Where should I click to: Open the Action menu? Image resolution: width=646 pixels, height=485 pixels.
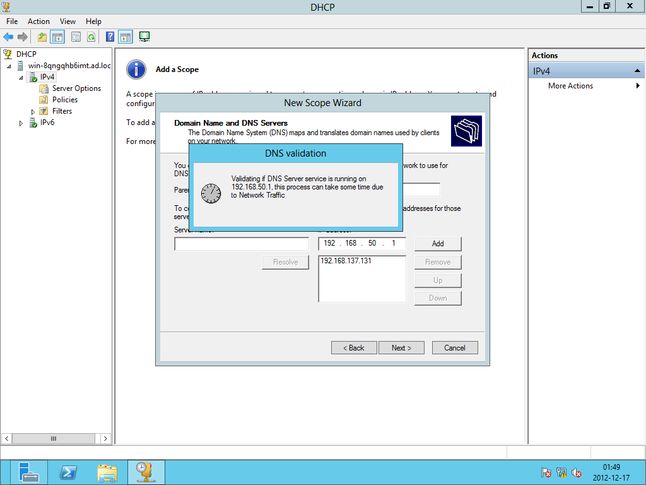tap(39, 21)
